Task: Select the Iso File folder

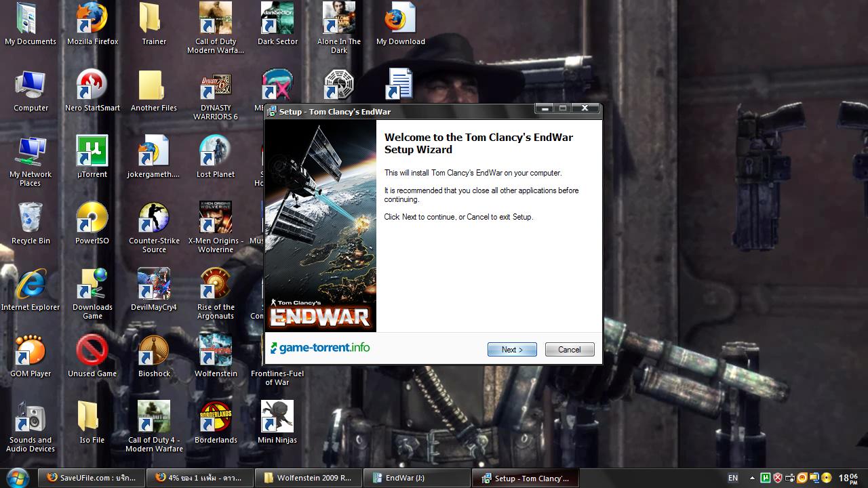Action: 92,423
